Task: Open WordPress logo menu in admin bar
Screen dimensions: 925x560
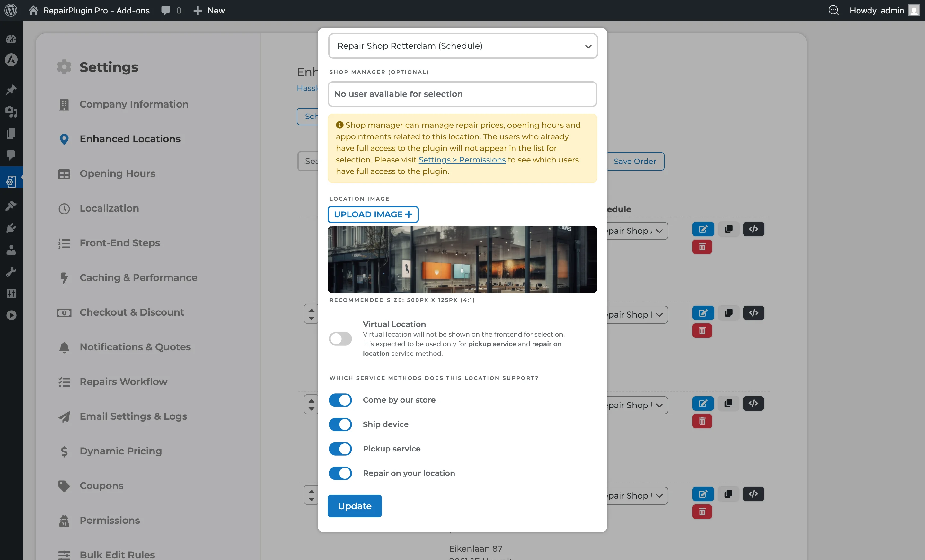Action: click(11, 10)
